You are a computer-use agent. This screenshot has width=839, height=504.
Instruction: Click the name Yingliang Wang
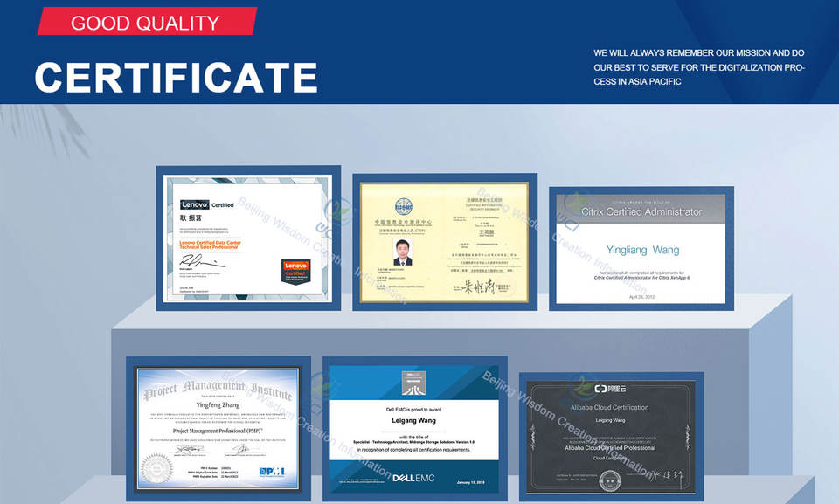(642, 250)
